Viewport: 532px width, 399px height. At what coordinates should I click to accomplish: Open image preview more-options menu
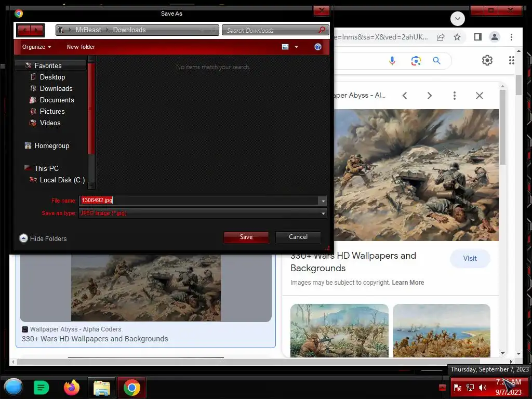[454, 96]
